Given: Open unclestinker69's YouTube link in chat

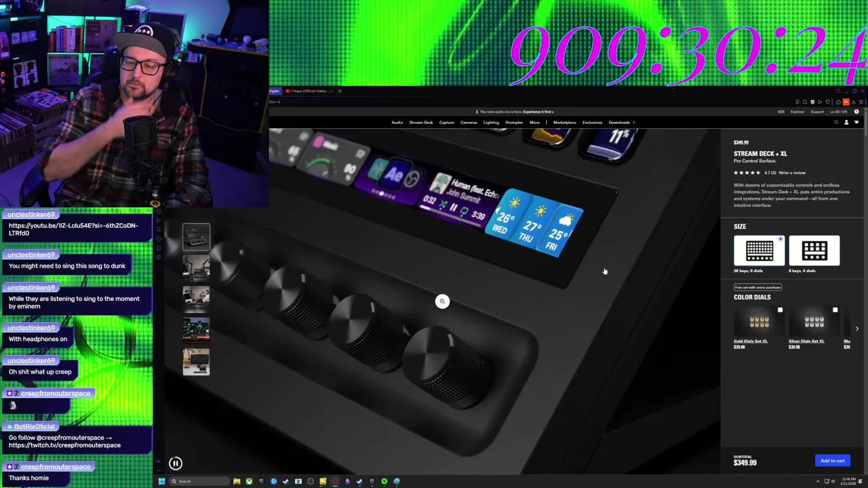Looking at the screenshot, I should point(73,229).
